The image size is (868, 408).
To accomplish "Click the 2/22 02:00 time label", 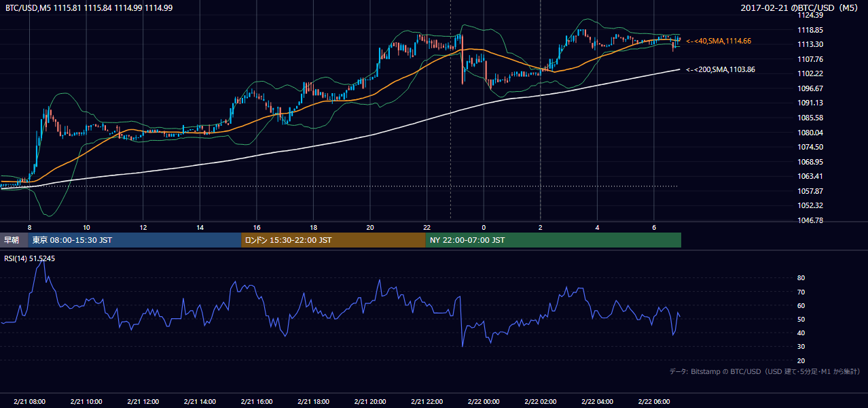I will (x=540, y=402).
